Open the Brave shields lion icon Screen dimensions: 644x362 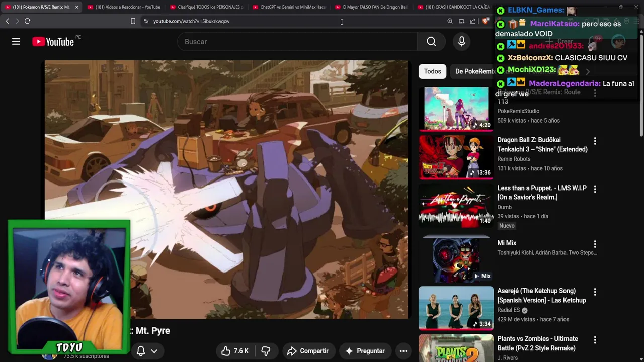click(485, 21)
